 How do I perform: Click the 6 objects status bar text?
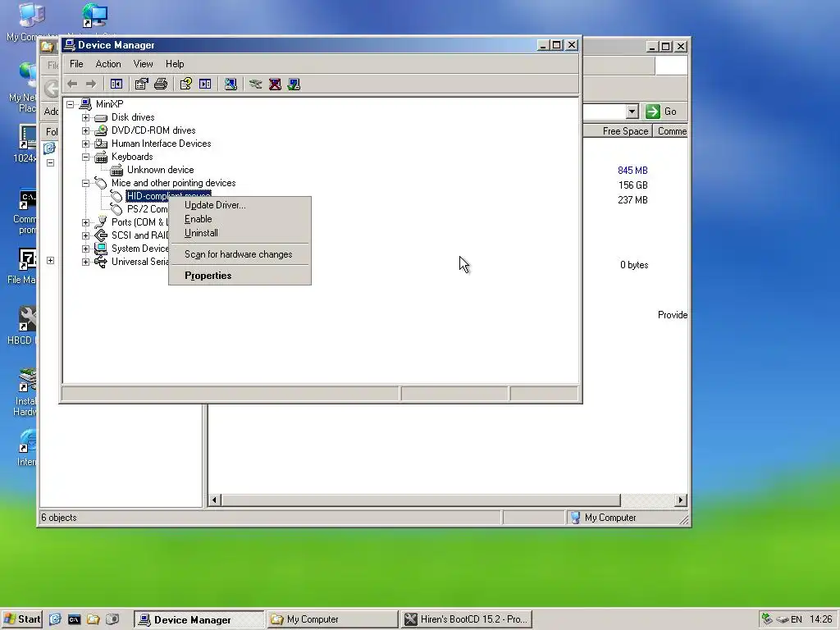pos(59,518)
